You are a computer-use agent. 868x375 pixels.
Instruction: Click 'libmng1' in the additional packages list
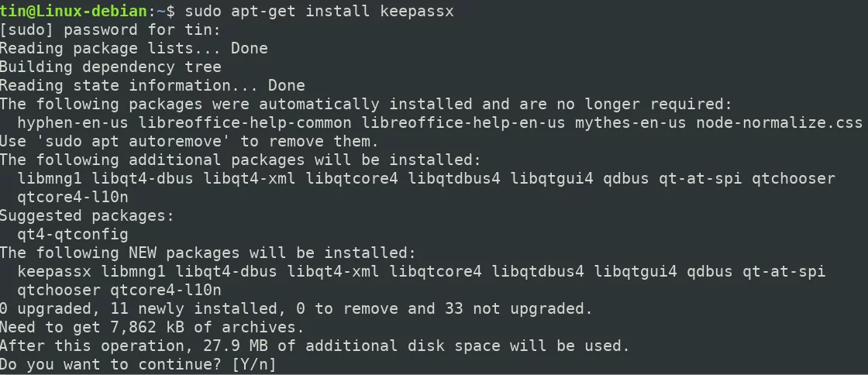(x=50, y=179)
